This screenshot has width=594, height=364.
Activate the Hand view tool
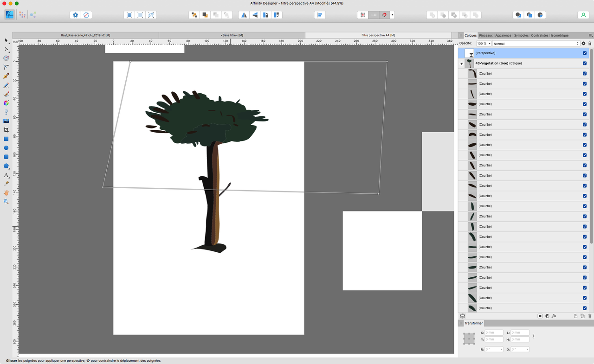pos(6,193)
